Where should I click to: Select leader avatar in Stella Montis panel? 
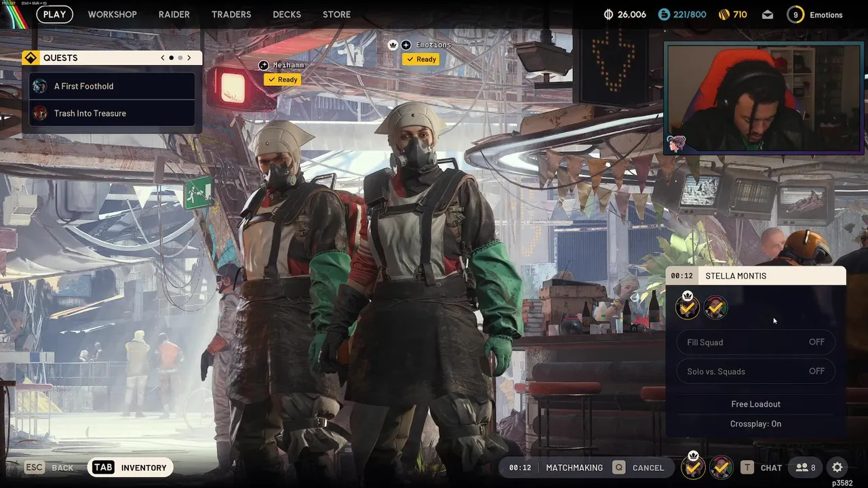coord(688,308)
